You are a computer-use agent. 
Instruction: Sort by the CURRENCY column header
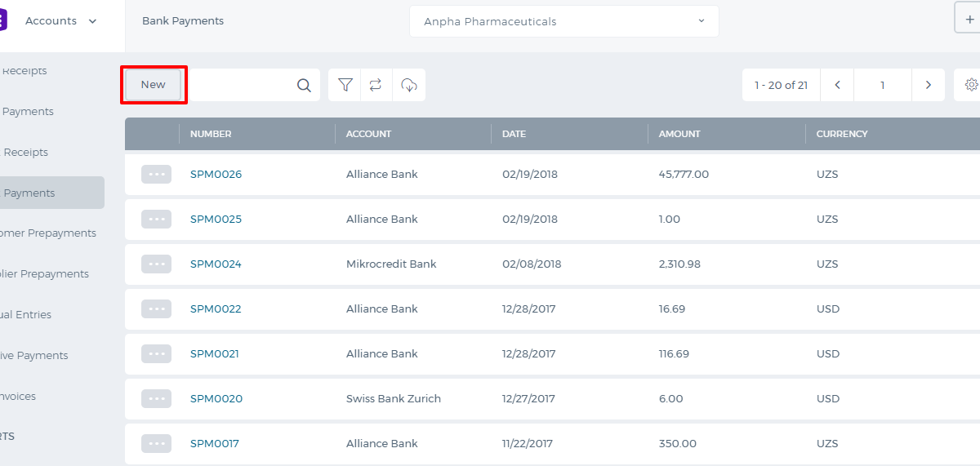842,134
